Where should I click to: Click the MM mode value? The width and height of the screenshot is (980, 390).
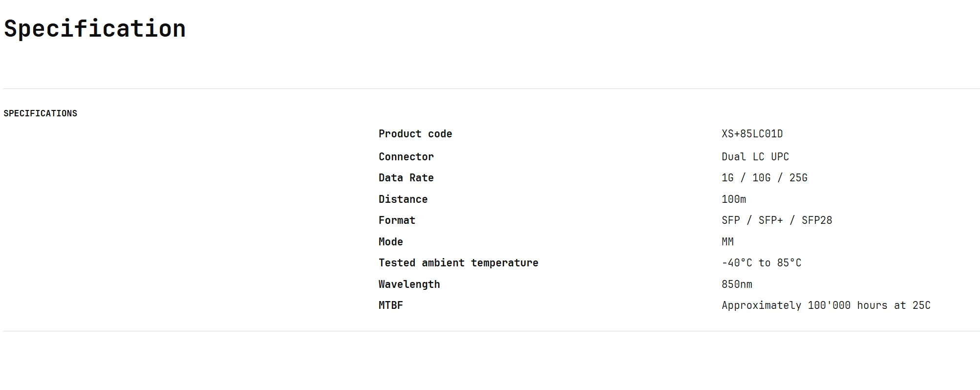point(727,242)
